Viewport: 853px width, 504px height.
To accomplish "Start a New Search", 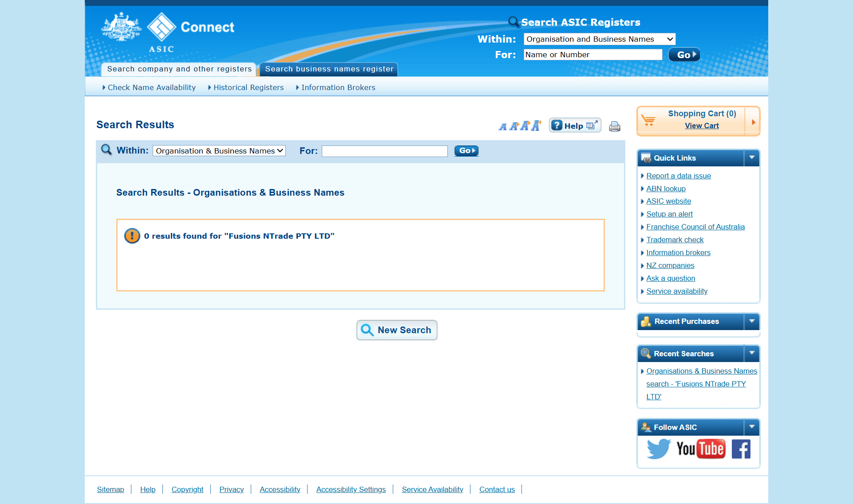I will tap(397, 330).
